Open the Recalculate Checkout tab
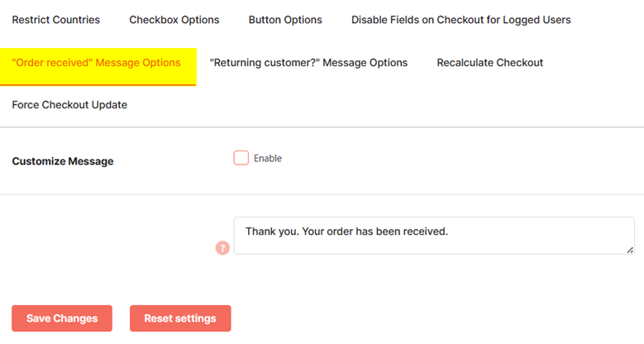Viewport: 644px width, 344px height. click(x=489, y=63)
